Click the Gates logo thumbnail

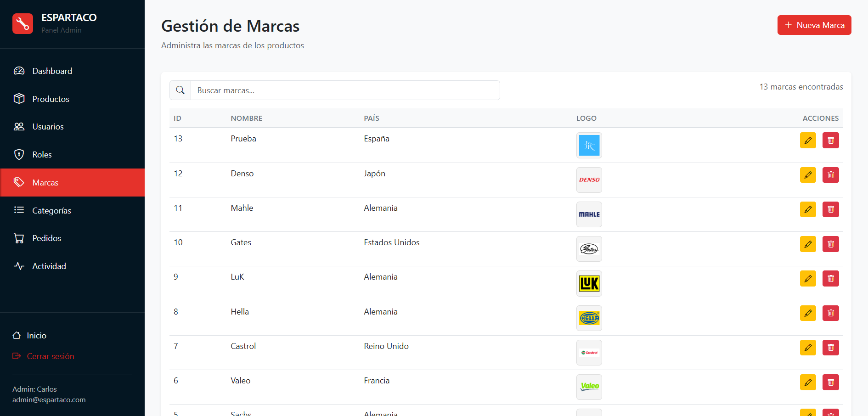point(589,249)
